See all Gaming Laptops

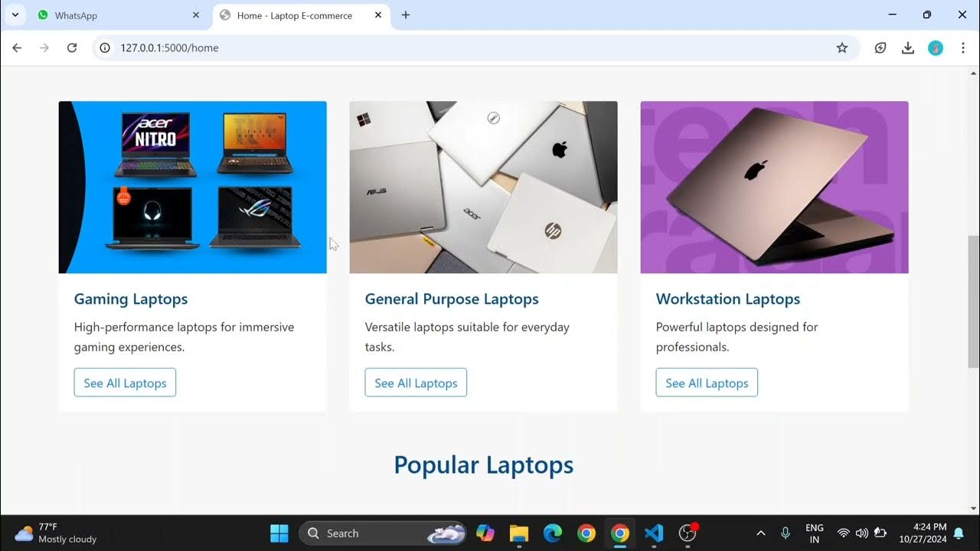125,383
